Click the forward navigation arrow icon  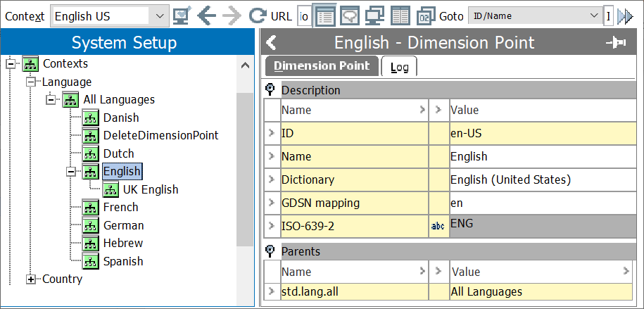[x=232, y=16]
